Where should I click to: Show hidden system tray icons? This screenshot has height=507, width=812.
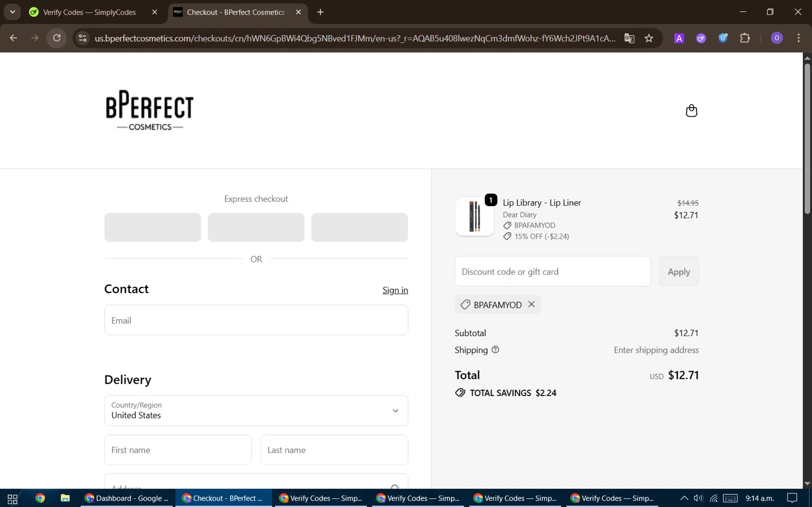pos(684,498)
